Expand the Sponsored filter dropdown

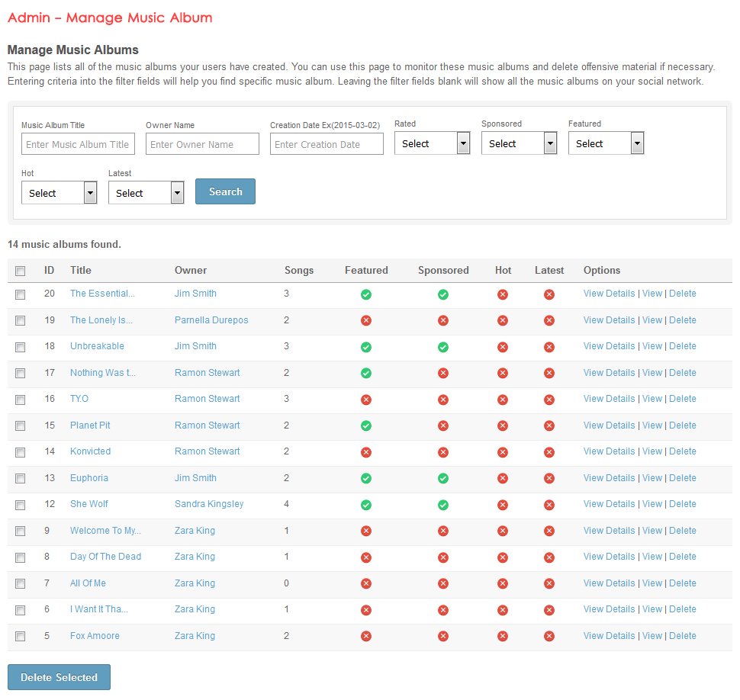(x=519, y=143)
